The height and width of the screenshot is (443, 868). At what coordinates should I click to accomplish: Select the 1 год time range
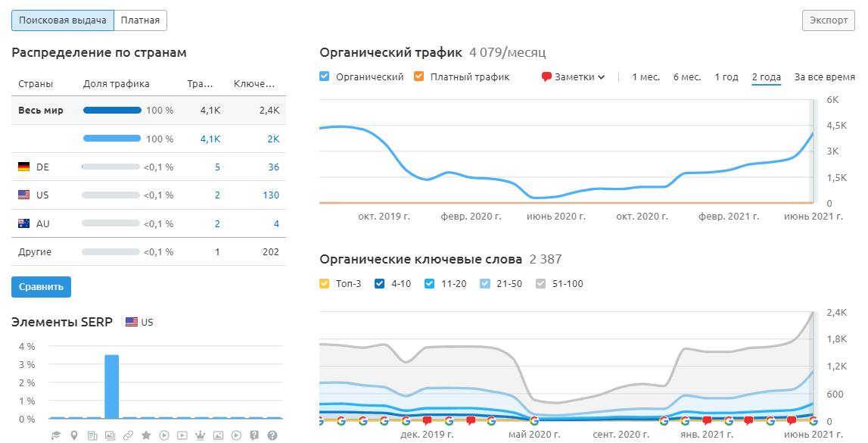pyautogui.click(x=726, y=76)
